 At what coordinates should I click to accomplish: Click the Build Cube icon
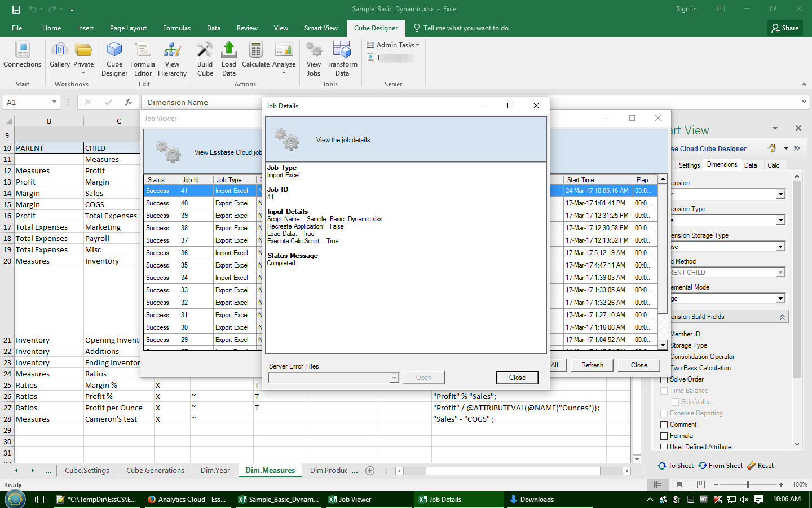[x=205, y=59]
